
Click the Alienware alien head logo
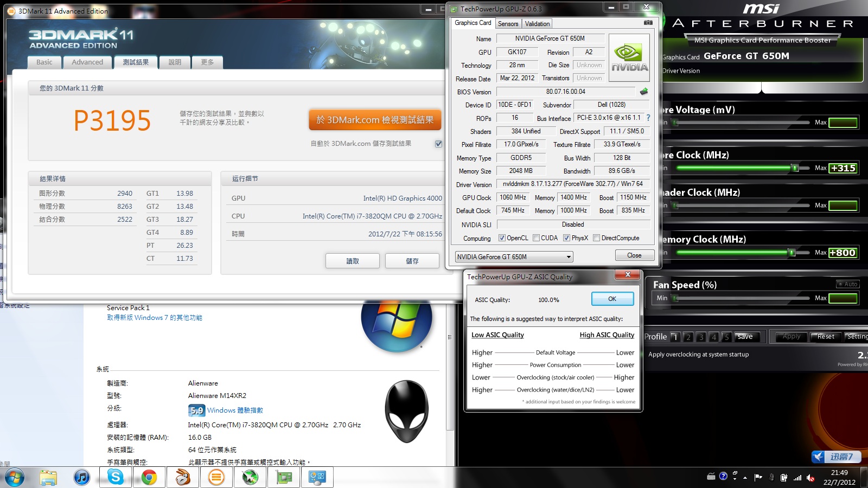pyautogui.click(x=406, y=412)
